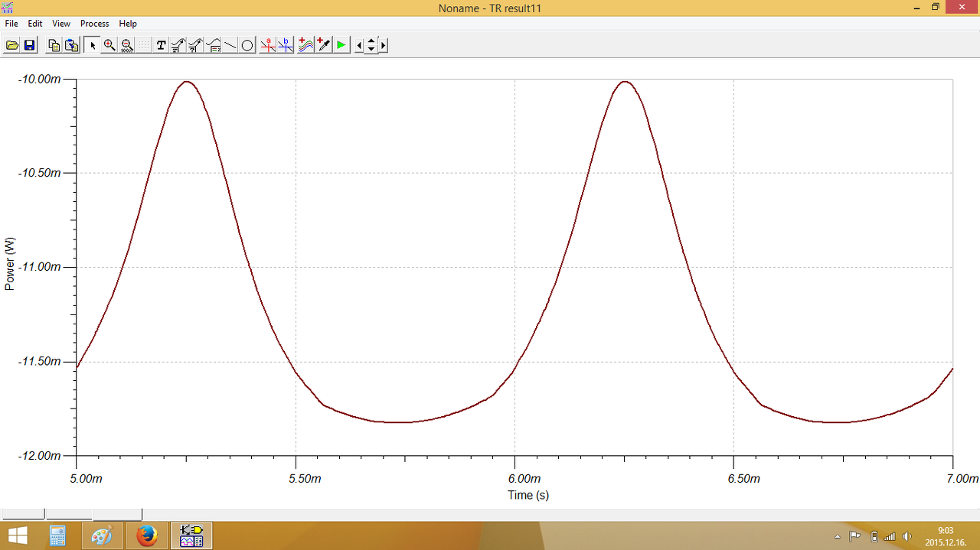Reset zoom to 100% magnifier

click(x=127, y=45)
